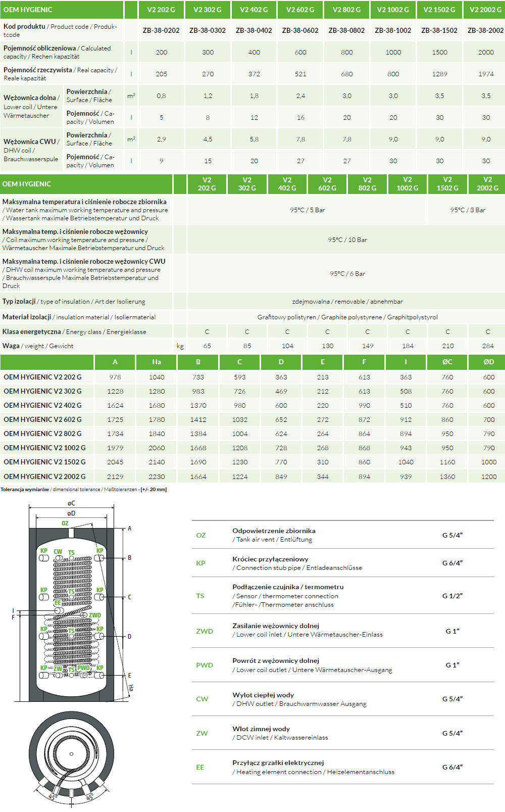Click 'Zasilanie wężownicy dolnej' legend entry
This screenshot has width=505, height=812.
click(x=308, y=630)
